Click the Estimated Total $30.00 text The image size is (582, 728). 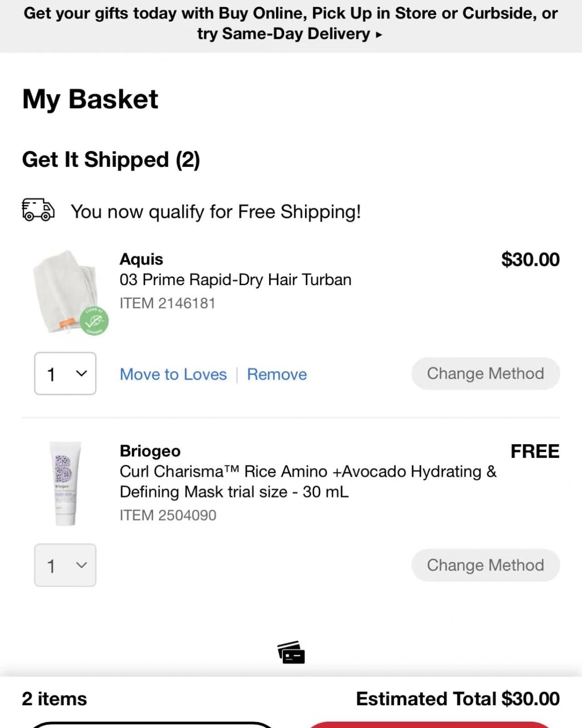coord(457,699)
